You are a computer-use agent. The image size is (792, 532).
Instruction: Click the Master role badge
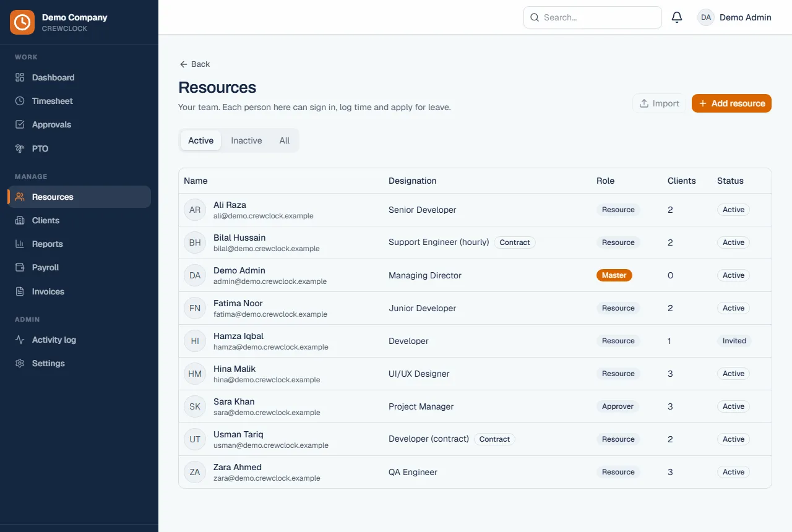coord(614,275)
